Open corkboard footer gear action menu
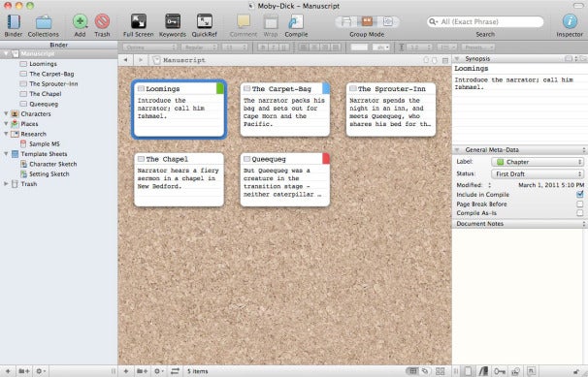This screenshot has height=377, width=588. [x=158, y=371]
